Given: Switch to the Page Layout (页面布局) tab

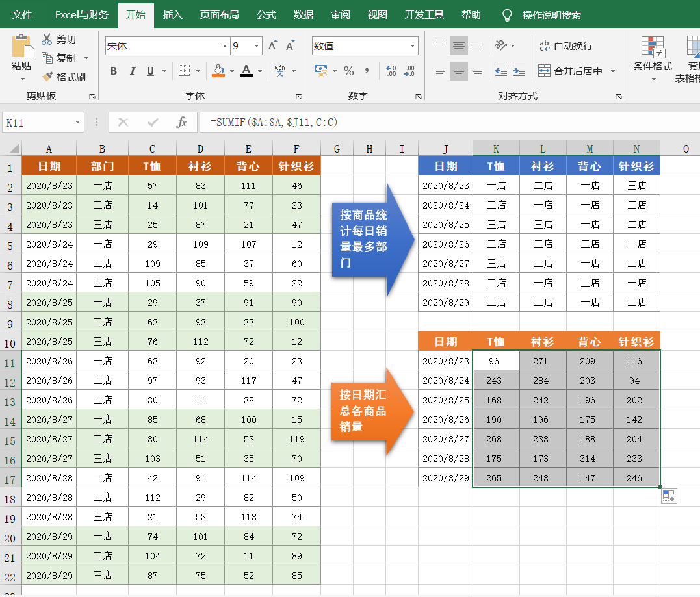Looking at the screenshot, I should 219,15.
